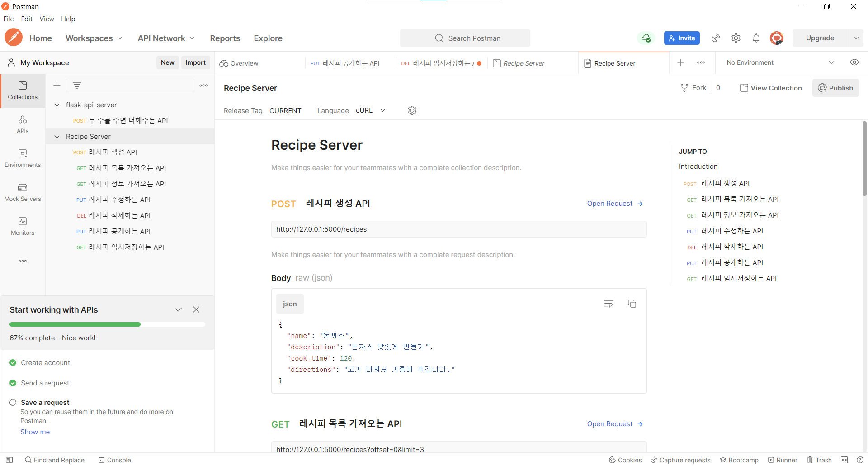The height and width of the screenshot is (466, 868).
Task: Open the notifications bell
Action: 756,38
